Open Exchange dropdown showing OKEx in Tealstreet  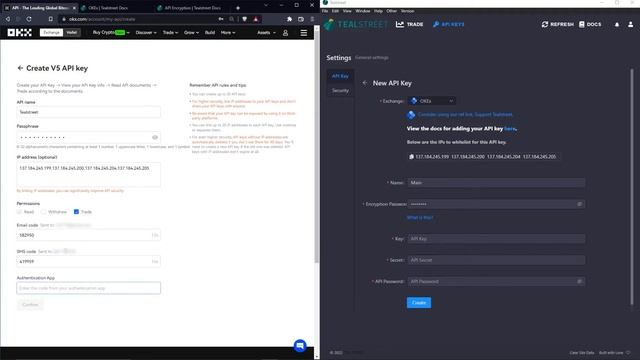(432, 101)
